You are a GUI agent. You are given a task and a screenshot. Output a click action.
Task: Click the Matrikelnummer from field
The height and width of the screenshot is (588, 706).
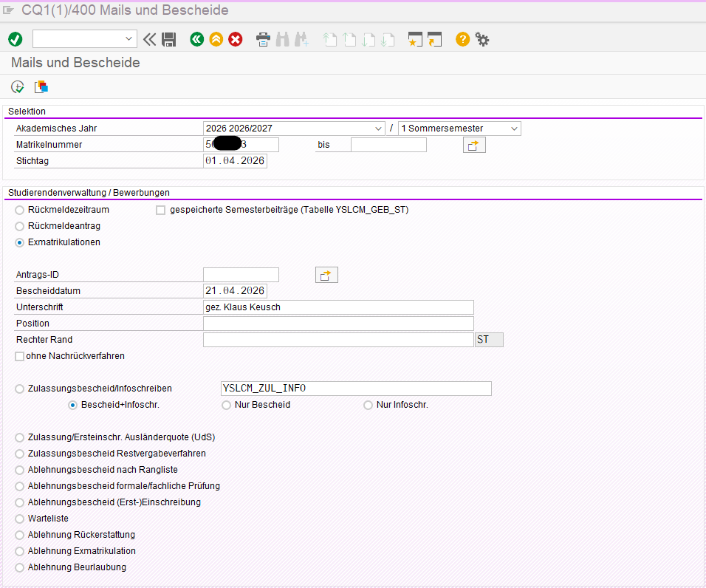coord(241,145)
